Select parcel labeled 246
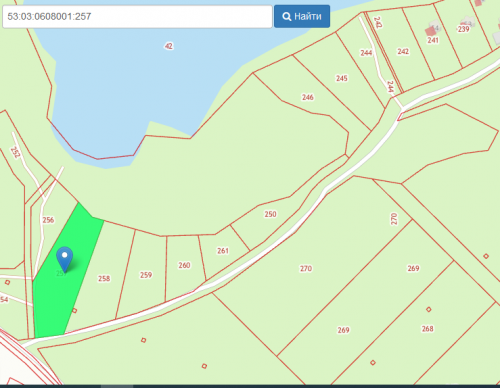The width and height of the screenshot is (500, 388). (x=308, y=97)
